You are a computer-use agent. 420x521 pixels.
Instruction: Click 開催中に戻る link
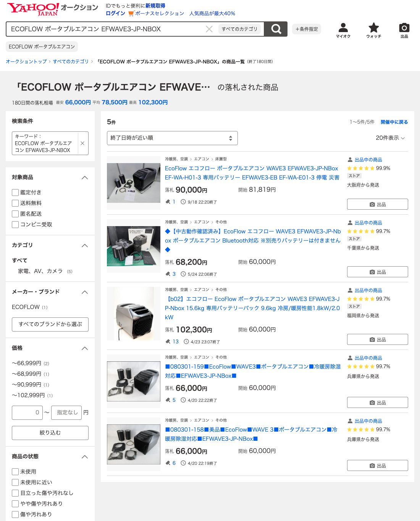[394, 122]
